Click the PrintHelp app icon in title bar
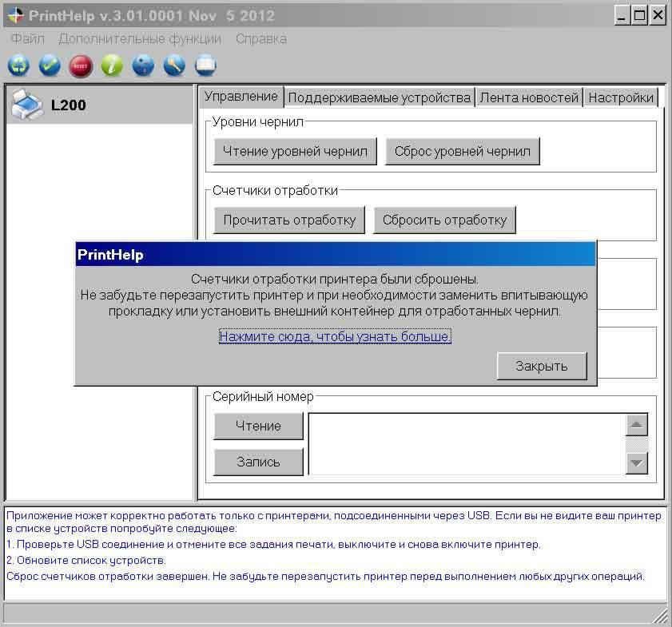Screen dimensions: 672x627 [x=16, y=15]
